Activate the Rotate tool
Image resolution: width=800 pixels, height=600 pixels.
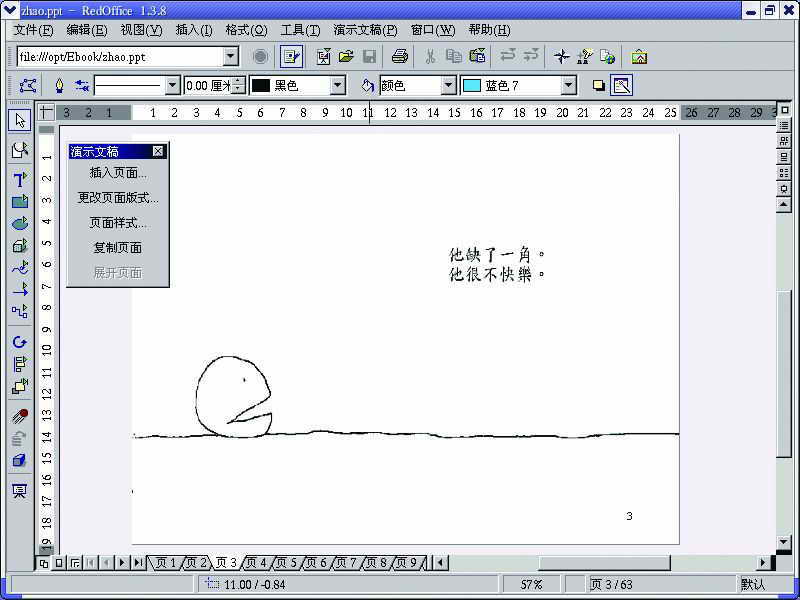click(x=20, y=342)
